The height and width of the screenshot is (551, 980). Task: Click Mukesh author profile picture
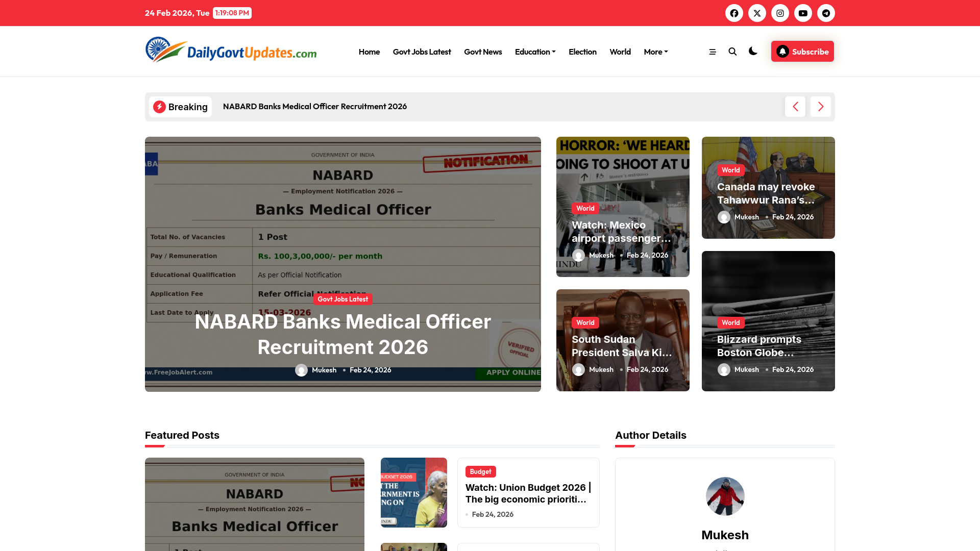click(x=725, y=496)
